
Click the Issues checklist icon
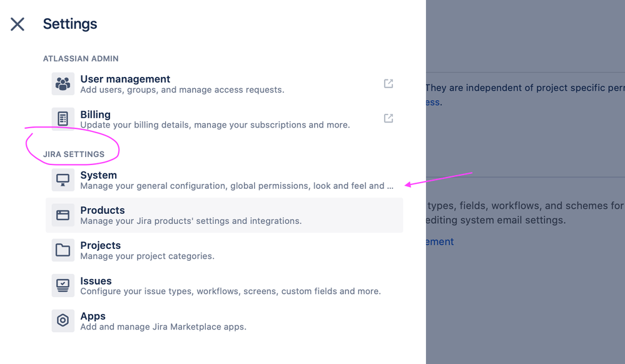tap(63, 285)
